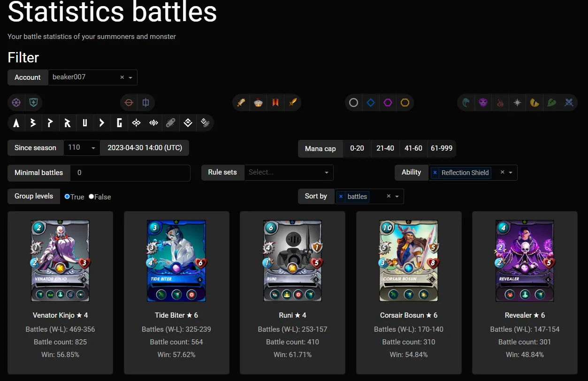Clear all Ability selections

[502, 172]
